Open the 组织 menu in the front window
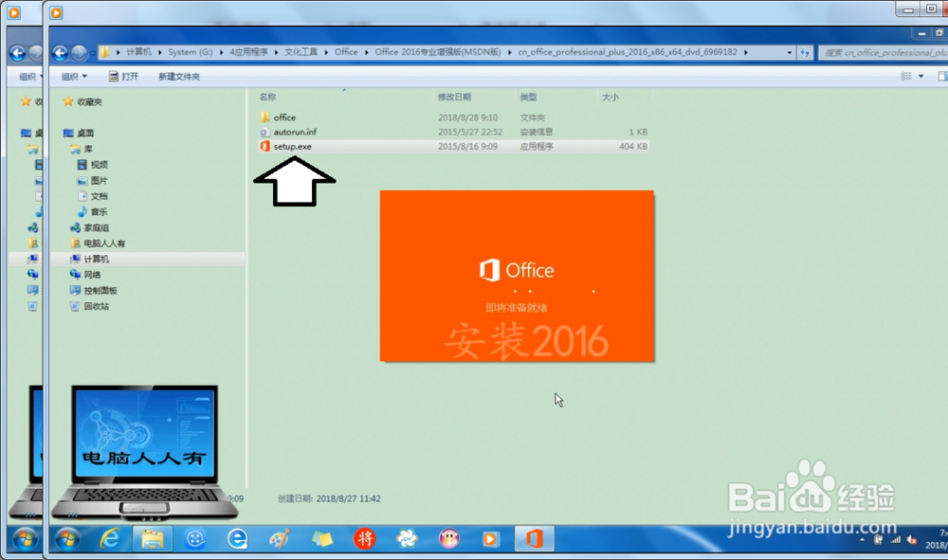 (x=74, y=76)
